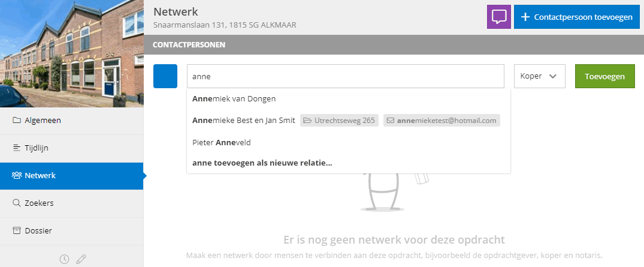Click the people icon beside Netwerk
Screen dimensions: 644x267
16,176
